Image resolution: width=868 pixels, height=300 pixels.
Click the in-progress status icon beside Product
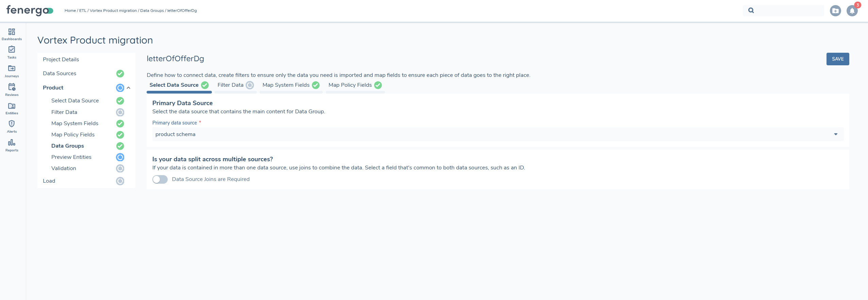click(x=120, y=88)
